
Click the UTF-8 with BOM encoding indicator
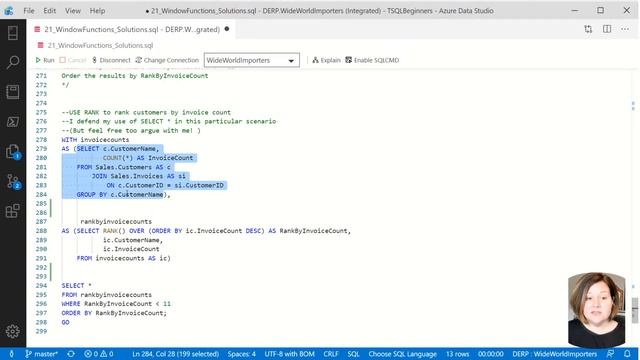click(289, 354)
